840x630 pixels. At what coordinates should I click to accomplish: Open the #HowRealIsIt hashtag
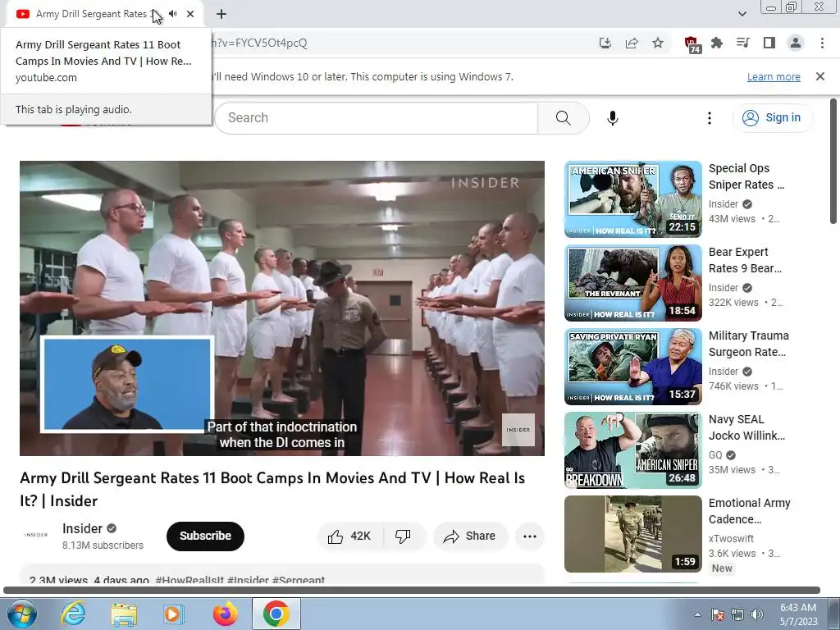[189, 580]
